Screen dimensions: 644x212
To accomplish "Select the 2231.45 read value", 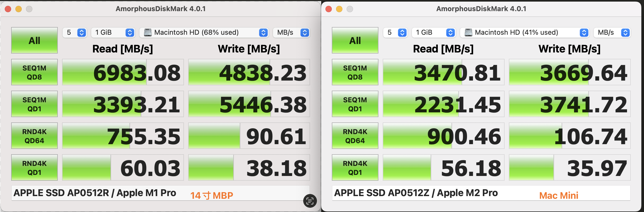I will [x=444, y=104].
